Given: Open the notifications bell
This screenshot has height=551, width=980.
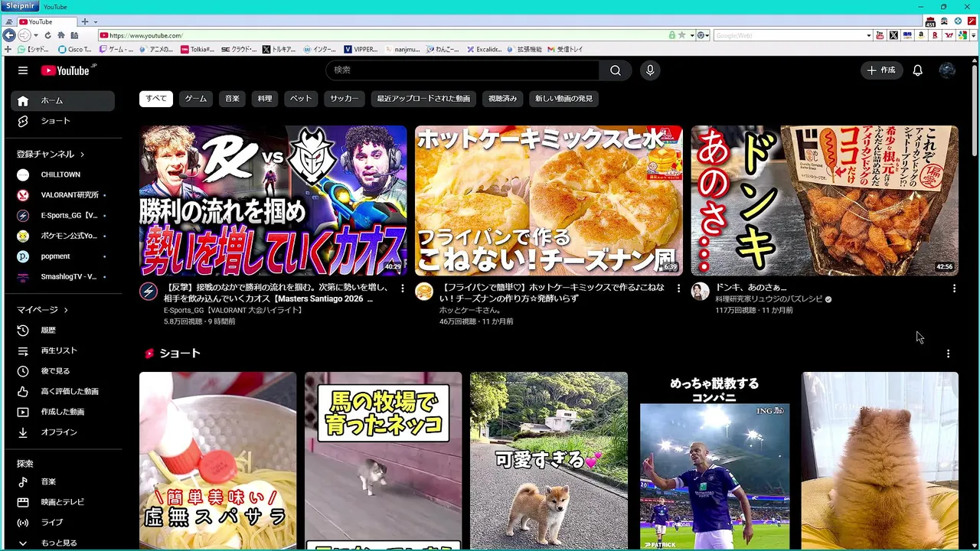Looking at the screenshot, I should tap(917, 70).
